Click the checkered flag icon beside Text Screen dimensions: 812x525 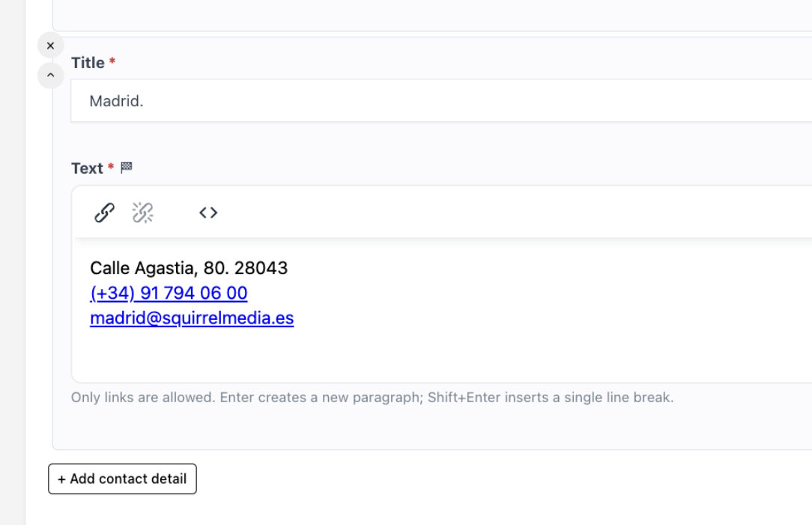[x=127, y=167]
